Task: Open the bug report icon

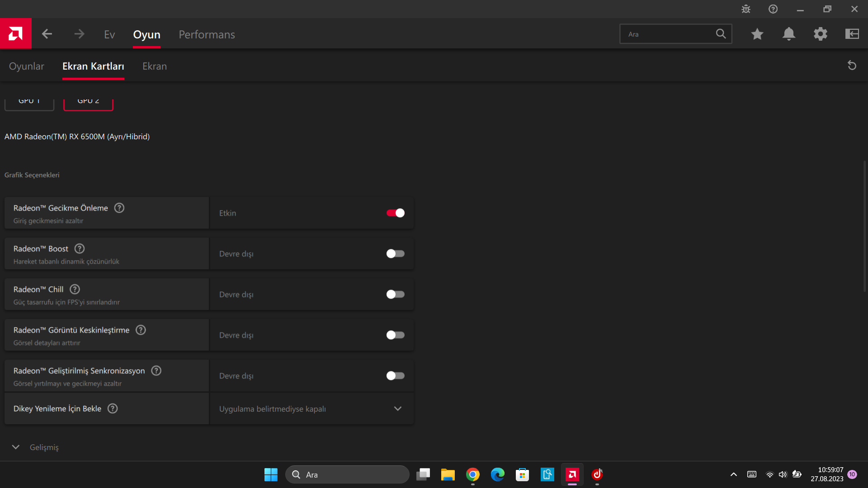Action: tap(746, 9)
